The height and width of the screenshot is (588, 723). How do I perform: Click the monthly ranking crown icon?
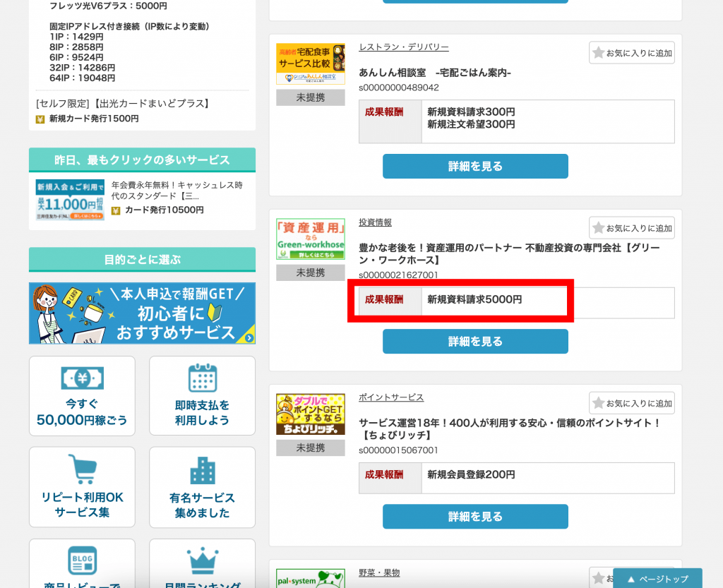tap(202, 561)
